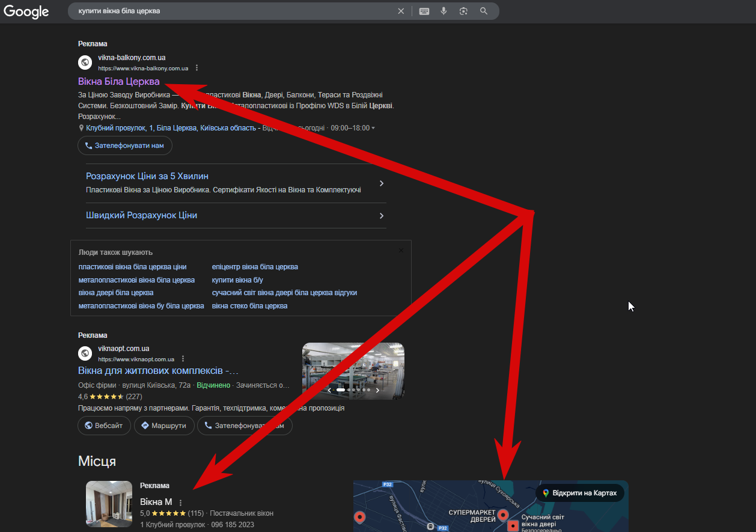Click the Вебсайт button
The height and width of the screenshot is (532, 756).
coord(103,426)
